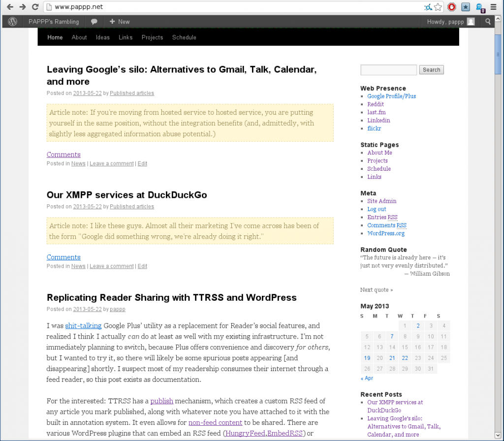The image size is (504, 441).
Task: Open calendar day 7 in May 2013
Action: click(392, 336)
